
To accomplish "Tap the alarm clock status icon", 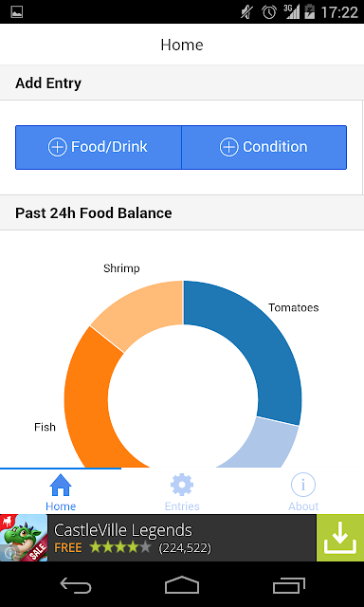I will point(269,12).
